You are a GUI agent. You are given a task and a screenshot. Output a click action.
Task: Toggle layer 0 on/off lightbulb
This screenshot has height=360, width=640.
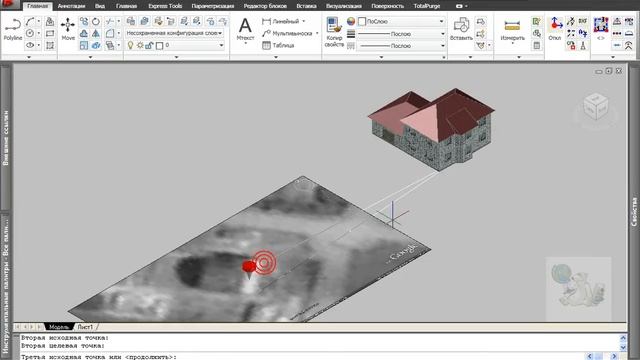click(130, 45)
